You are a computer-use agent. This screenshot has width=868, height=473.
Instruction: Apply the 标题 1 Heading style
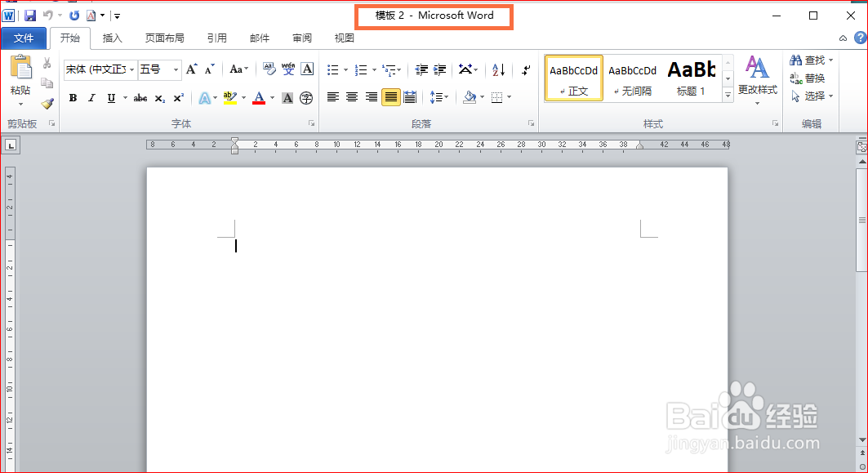pos(692,78)
